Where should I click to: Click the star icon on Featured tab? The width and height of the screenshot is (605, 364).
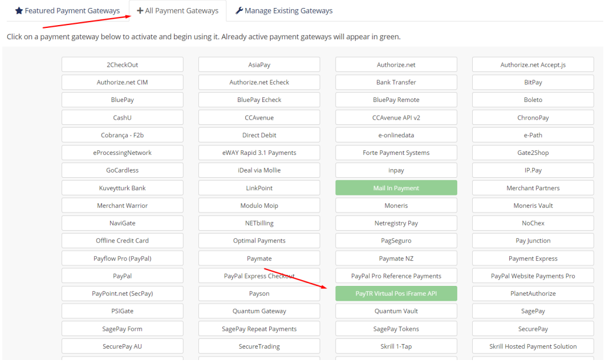[19, 11]
